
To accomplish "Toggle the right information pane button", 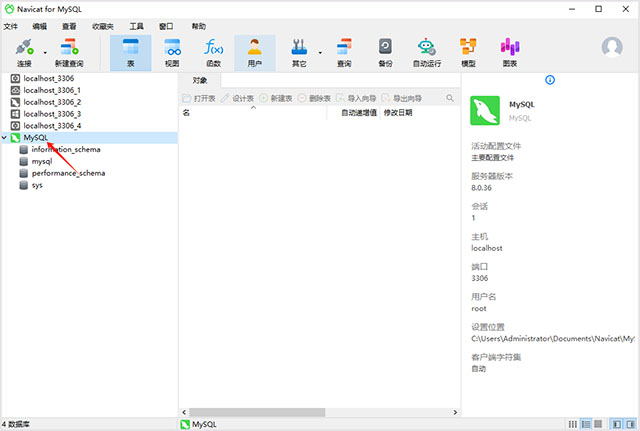I will [x=631, y=424].
